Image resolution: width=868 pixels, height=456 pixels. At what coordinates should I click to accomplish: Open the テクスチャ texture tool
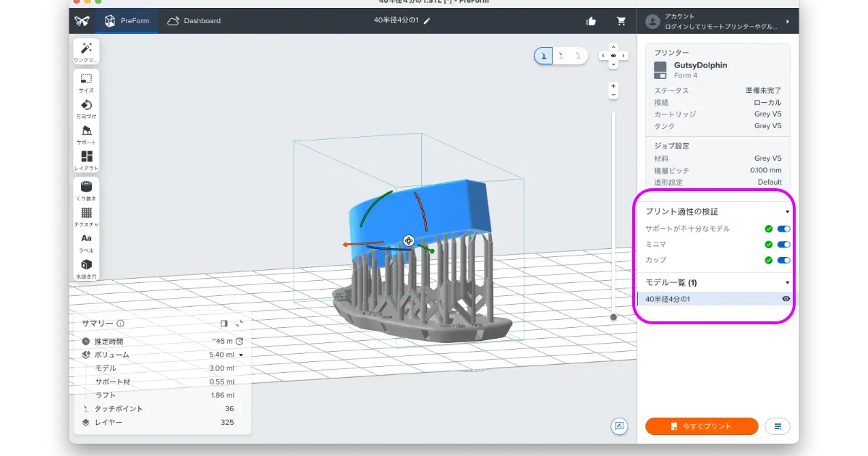click(x=86, y=216)
